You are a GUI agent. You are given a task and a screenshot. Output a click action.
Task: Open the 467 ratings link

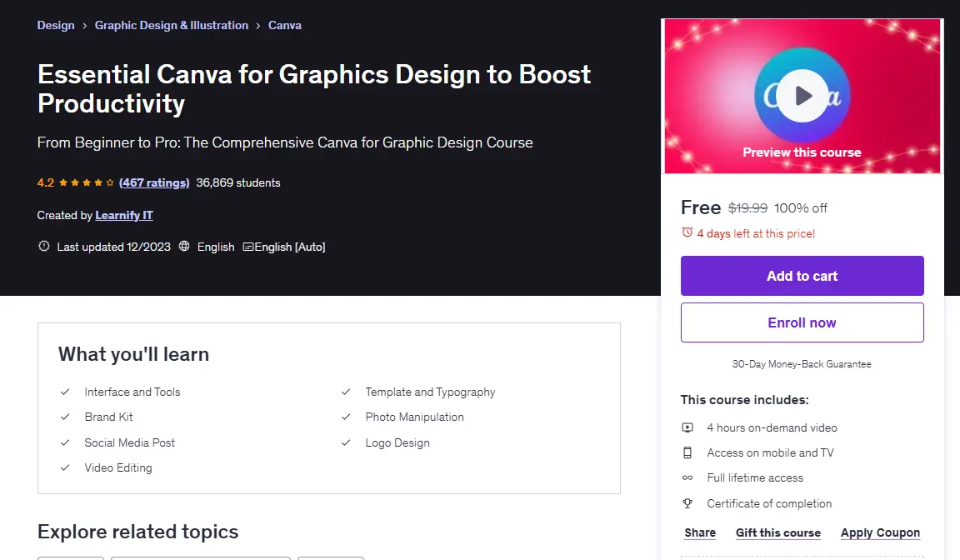(154, 182)
